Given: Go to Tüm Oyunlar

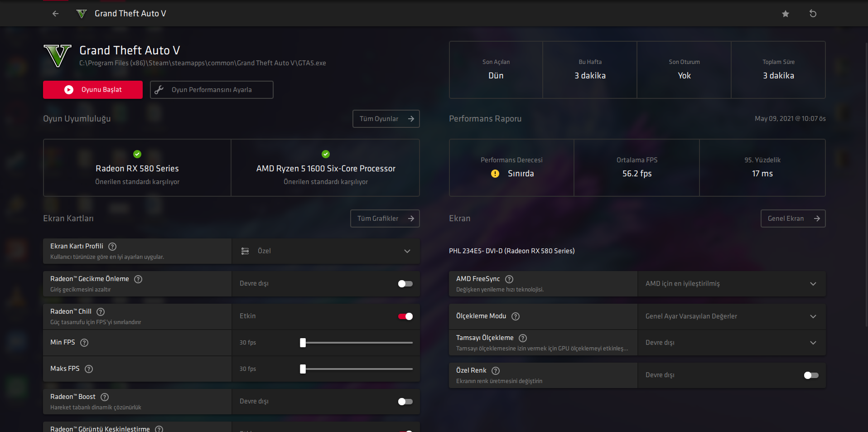Looking at the screenshot, I should click(386, 119).
